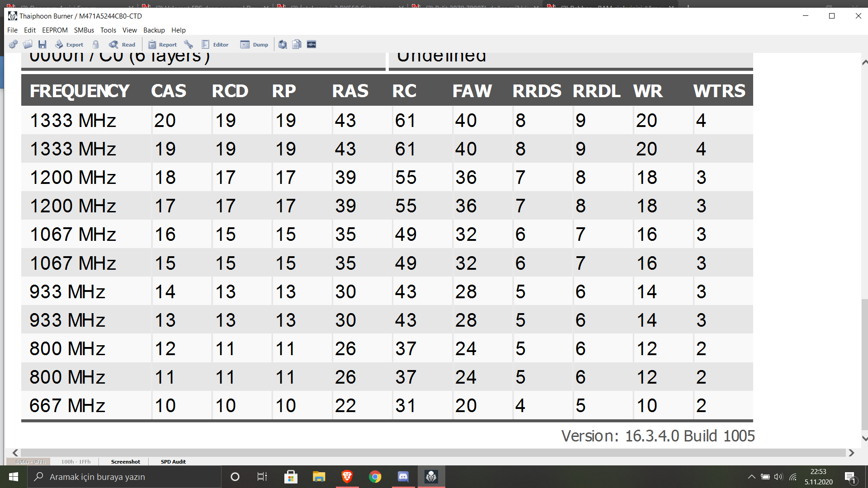Click the copy documents toolbar icon
The width and height of the screenshot is (868, 488).
point(297,44)
